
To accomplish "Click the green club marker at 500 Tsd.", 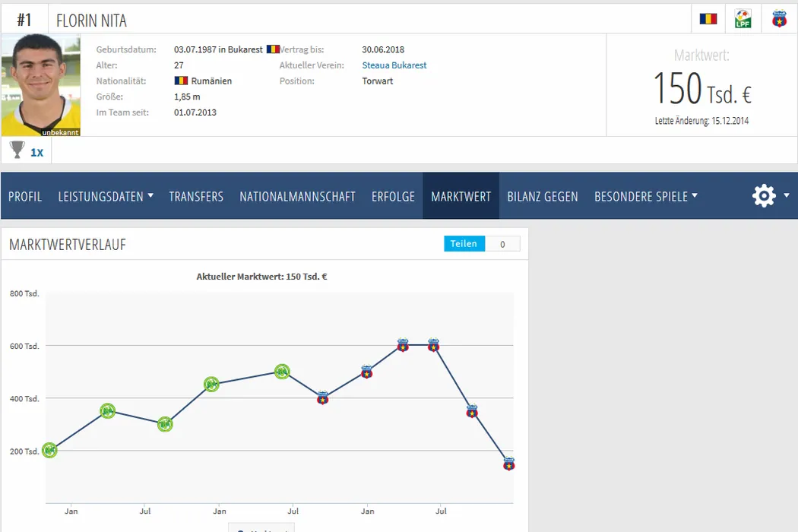I will pyautogui.click(x=282, y=372).
